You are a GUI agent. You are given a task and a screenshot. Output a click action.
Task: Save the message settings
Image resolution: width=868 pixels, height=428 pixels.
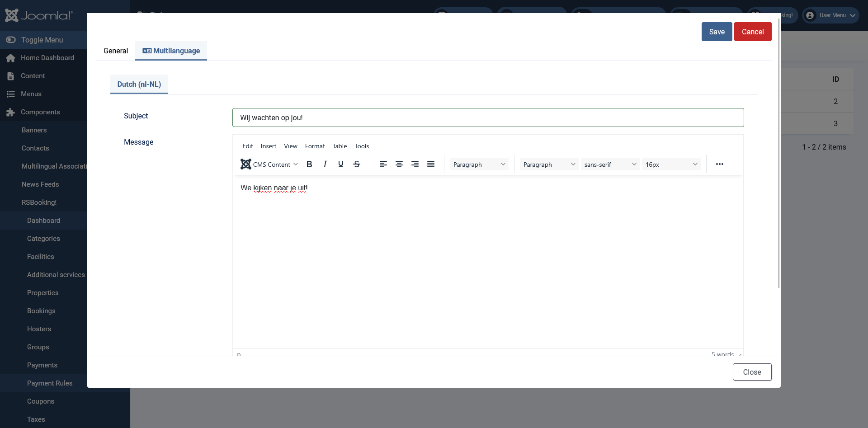(717, 32)
